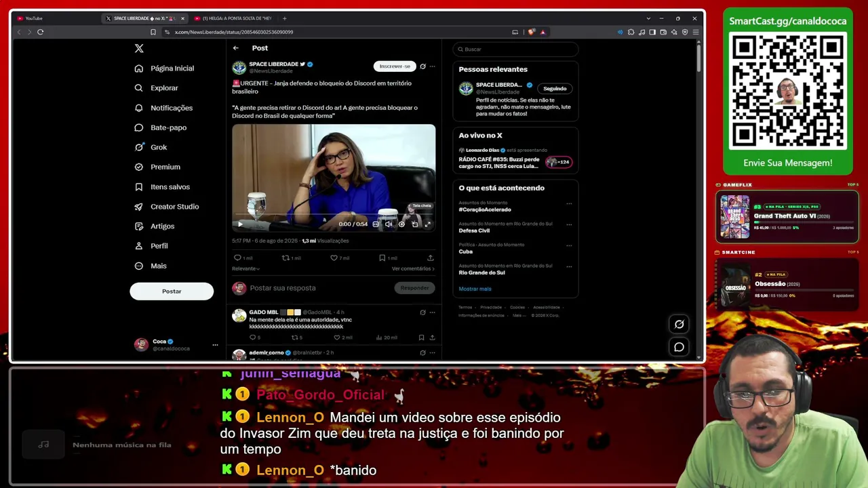Click the Buscar search field
The image size is (868, 488).
click(515, 49)
